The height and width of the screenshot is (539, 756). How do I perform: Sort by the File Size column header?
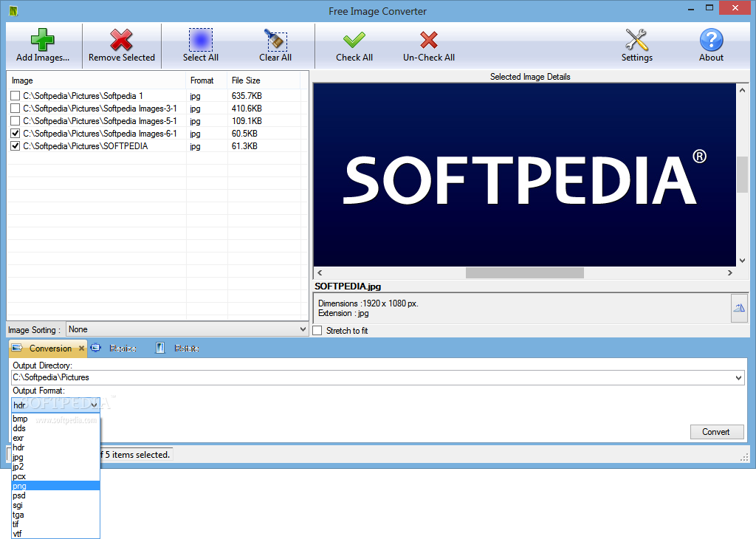264,80
